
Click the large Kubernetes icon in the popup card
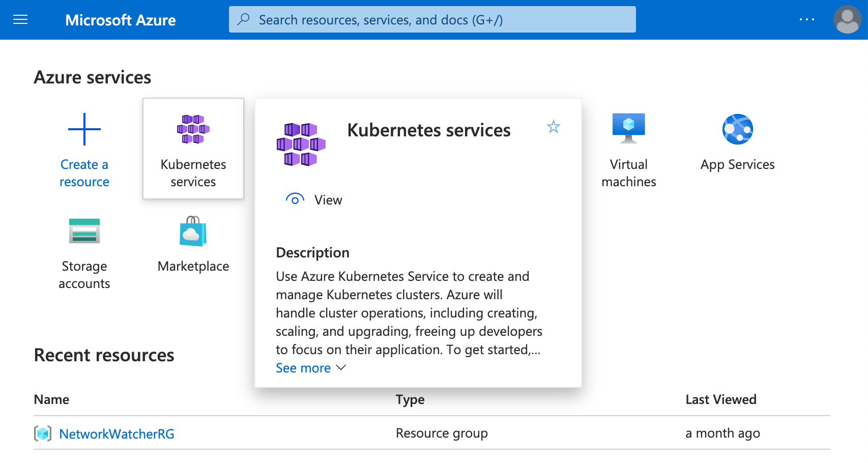point(301,144)
